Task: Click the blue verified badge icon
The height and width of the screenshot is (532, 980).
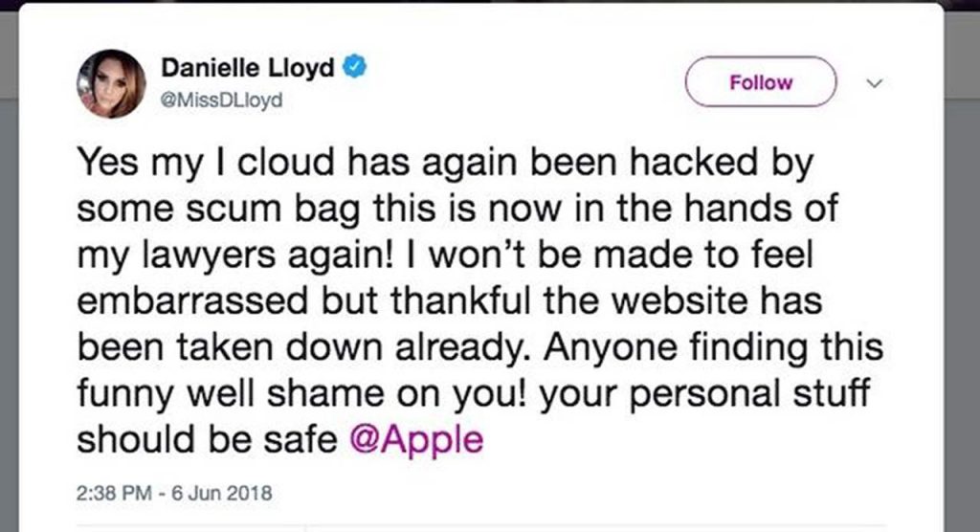Action: point(355,68)
